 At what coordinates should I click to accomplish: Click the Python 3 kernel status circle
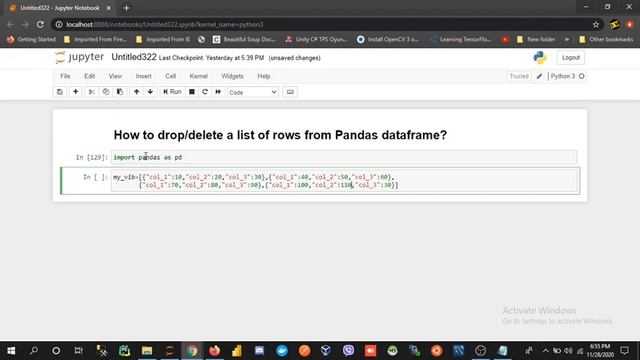(x=582, y=76)
